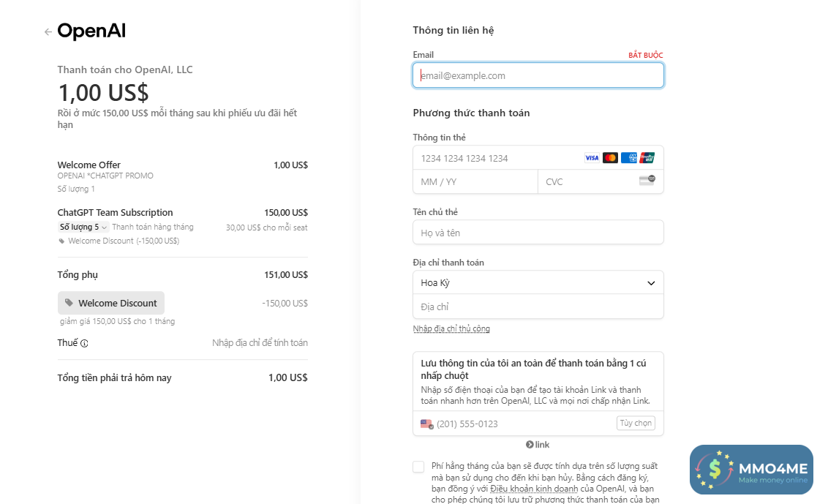Click the tax info icon next to Thuế
Screen dimensions: 828x504
[84, 343]
